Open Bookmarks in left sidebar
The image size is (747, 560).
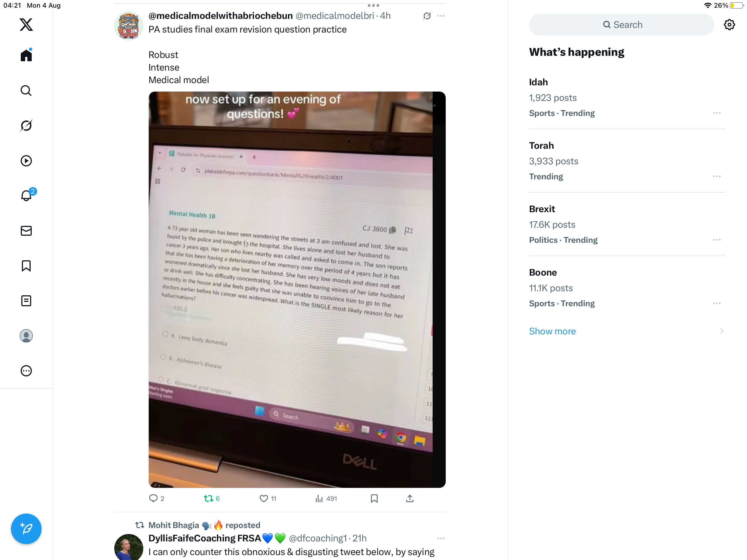[26, 266]
